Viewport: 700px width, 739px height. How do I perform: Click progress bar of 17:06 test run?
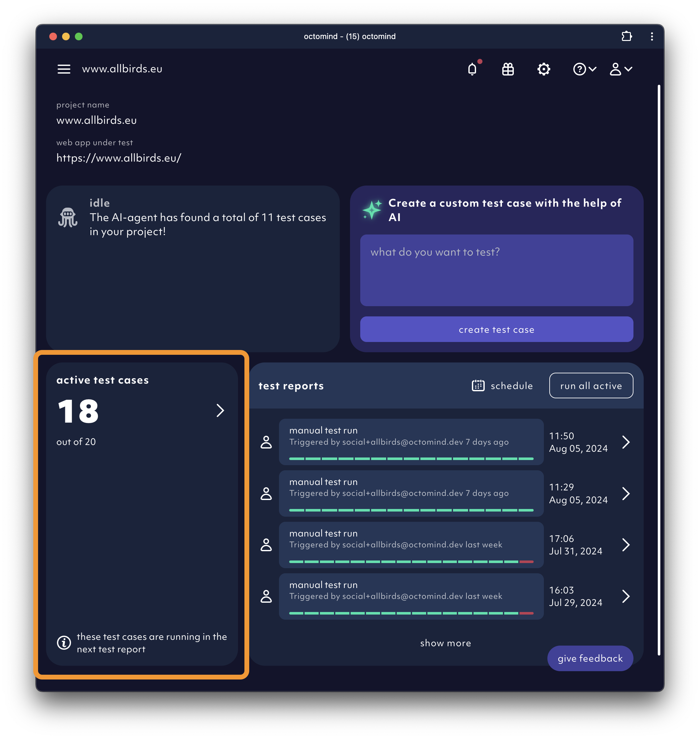411,562
